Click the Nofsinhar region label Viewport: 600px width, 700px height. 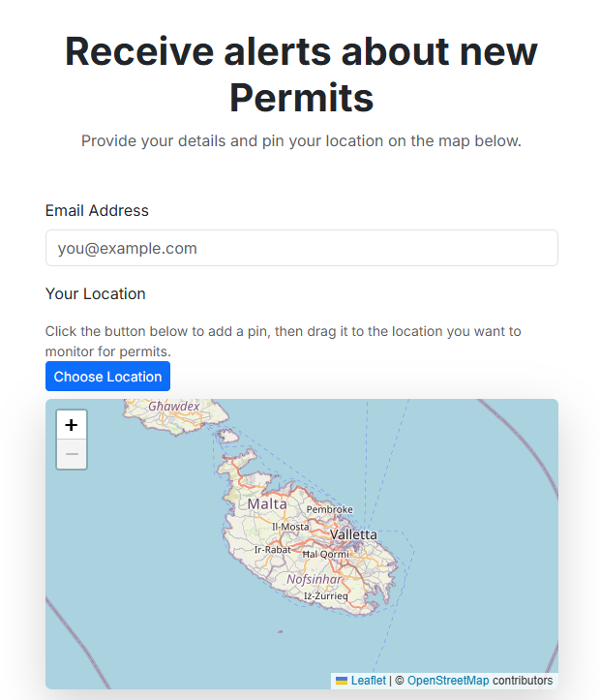click(x=315, y=579)
